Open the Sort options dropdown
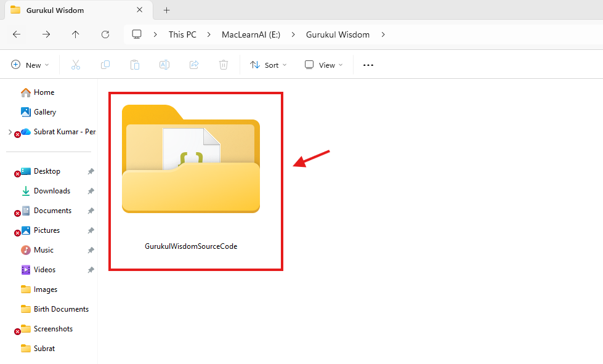 click(265, 65)
